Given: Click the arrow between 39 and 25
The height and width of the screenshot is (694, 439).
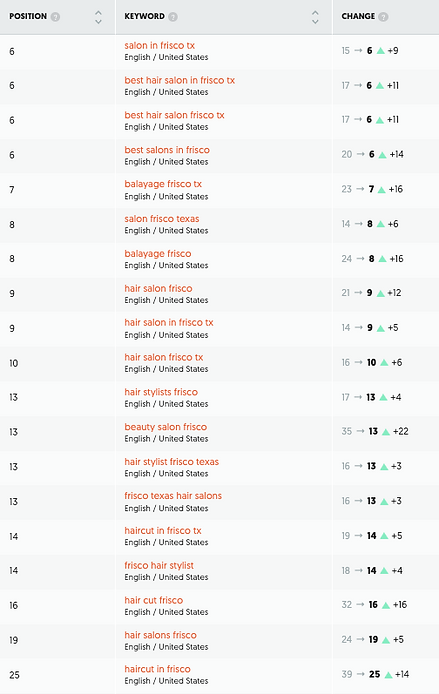Looking at the screenshot, I should pos(361,674).
